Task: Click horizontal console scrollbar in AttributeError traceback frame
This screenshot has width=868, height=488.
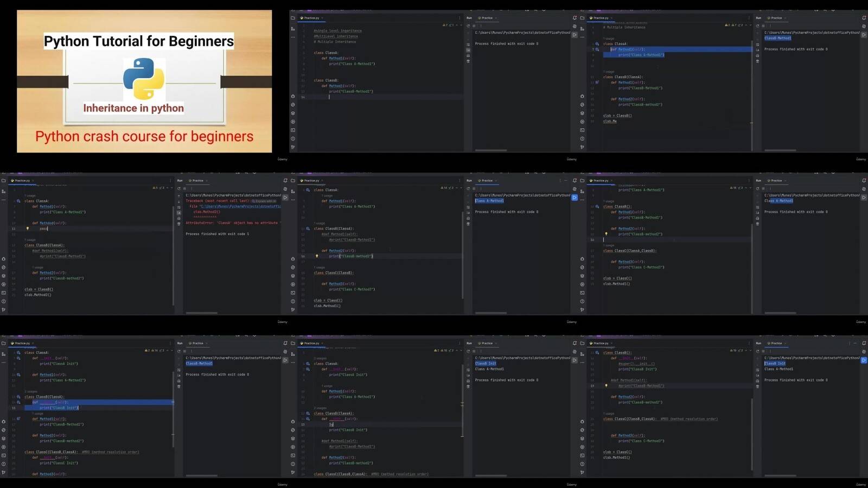Action: coord(201,313)
